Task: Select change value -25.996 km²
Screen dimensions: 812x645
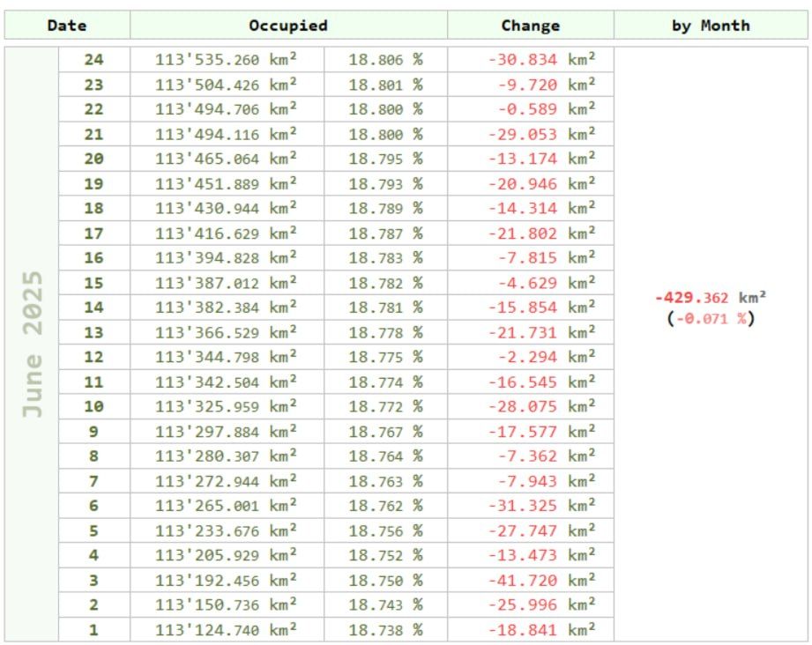Action: click(x=541, y=604)
